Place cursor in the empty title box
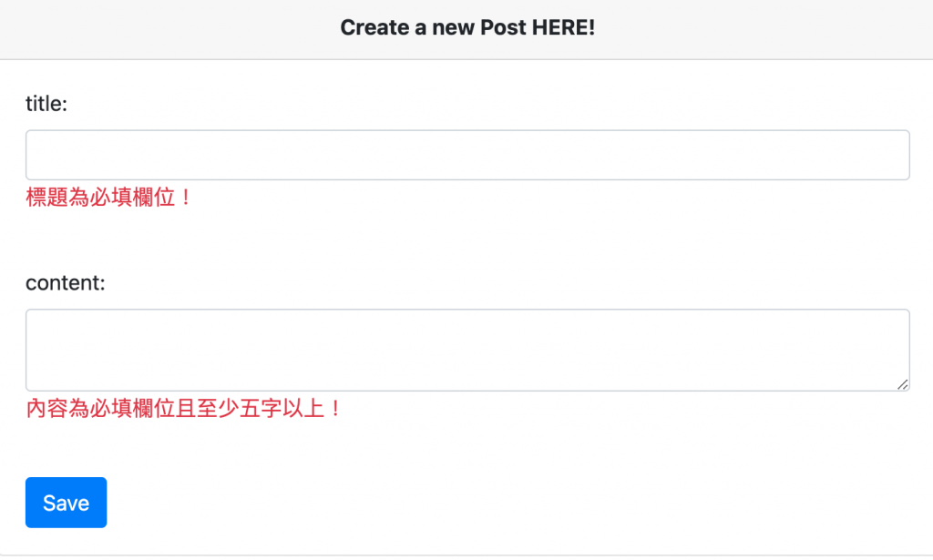 [467, 155]
